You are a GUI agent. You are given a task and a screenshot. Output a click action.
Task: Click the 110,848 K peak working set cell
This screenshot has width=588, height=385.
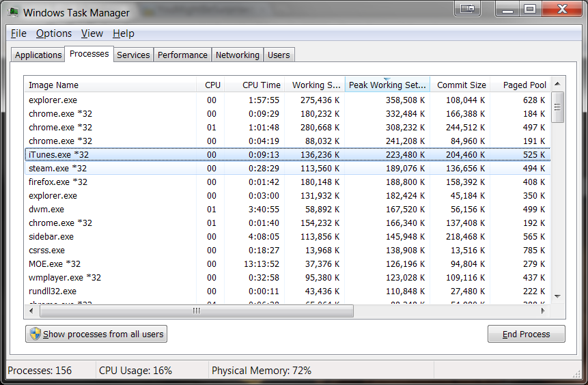click(x=405, y=291)
